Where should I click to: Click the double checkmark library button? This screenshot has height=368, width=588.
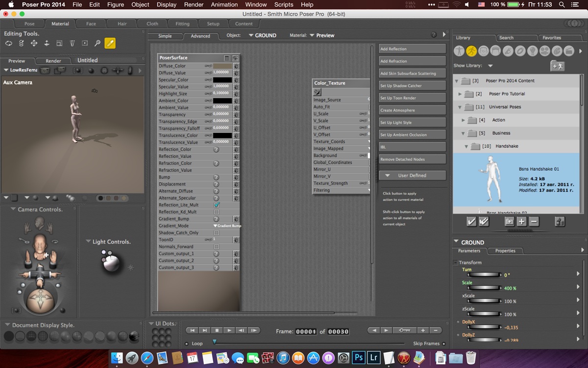point(484,222)
